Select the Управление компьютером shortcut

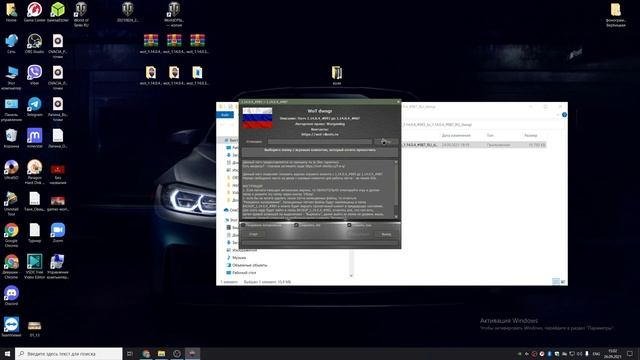tap(58, 266)
